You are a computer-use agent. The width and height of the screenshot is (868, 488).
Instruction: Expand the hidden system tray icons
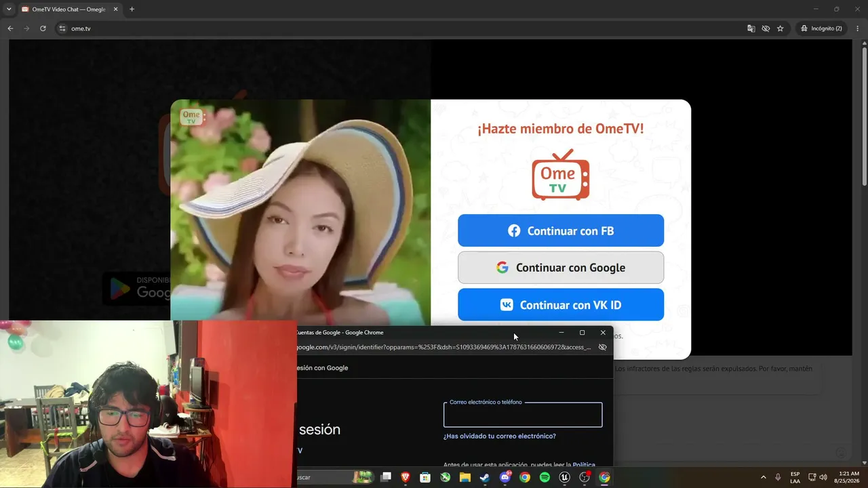(763, 477)
